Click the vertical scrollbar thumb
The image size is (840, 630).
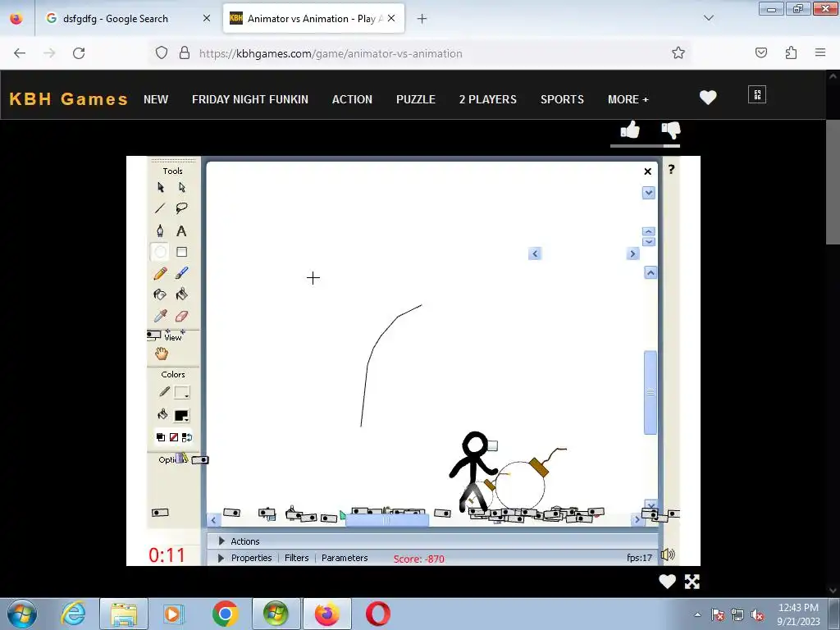[x=651, y=392]
